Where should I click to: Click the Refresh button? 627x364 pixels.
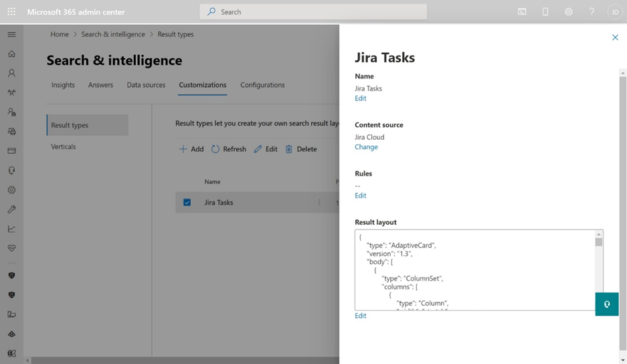(229, 149)
